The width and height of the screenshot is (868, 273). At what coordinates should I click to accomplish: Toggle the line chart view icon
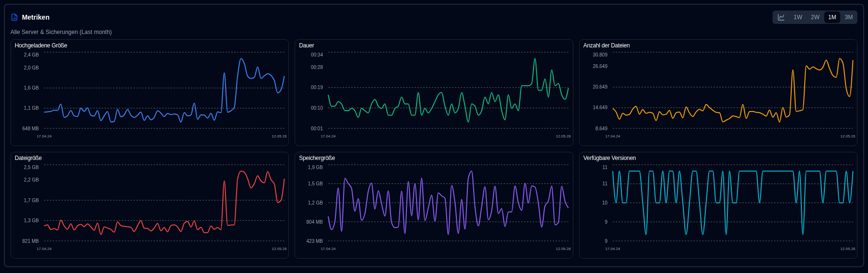781,17
